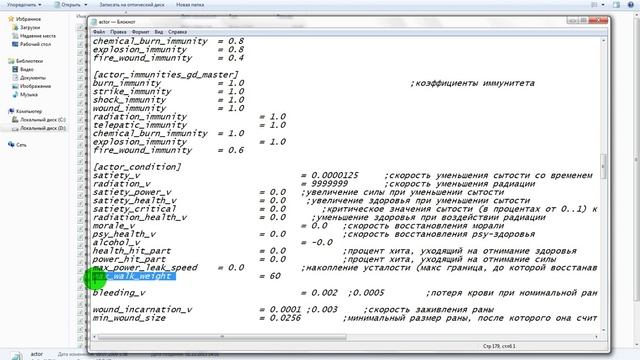Click the Локальный диск (C:) drive icon
This screenshot has height=360, width=640.
[x=15, y=120]
